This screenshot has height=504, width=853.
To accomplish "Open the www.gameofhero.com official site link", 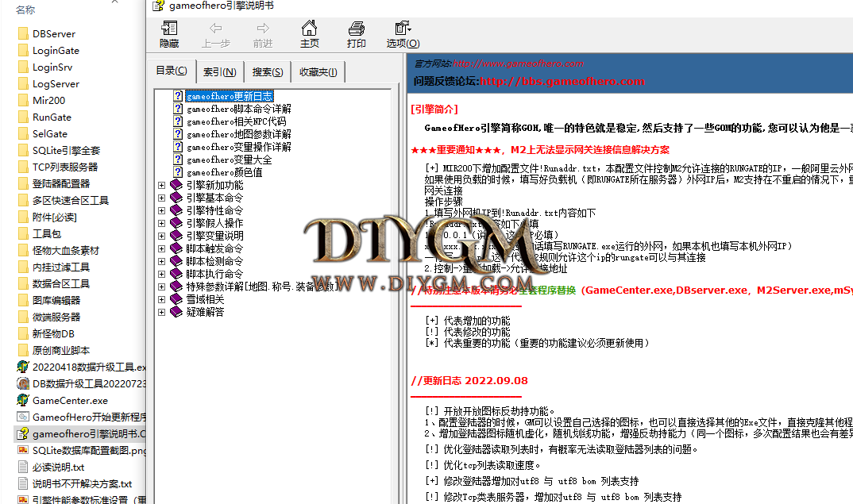I will (x=518, y=63).
